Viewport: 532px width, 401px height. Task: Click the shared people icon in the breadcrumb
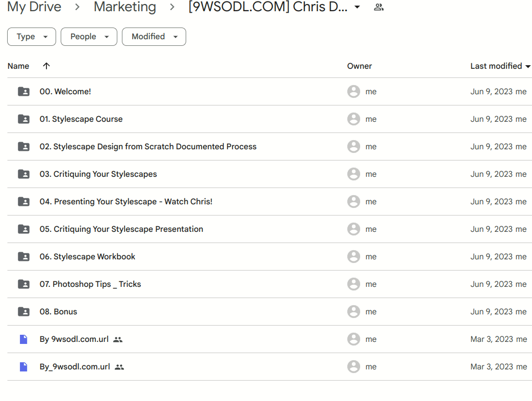click(x=378, y=7)
